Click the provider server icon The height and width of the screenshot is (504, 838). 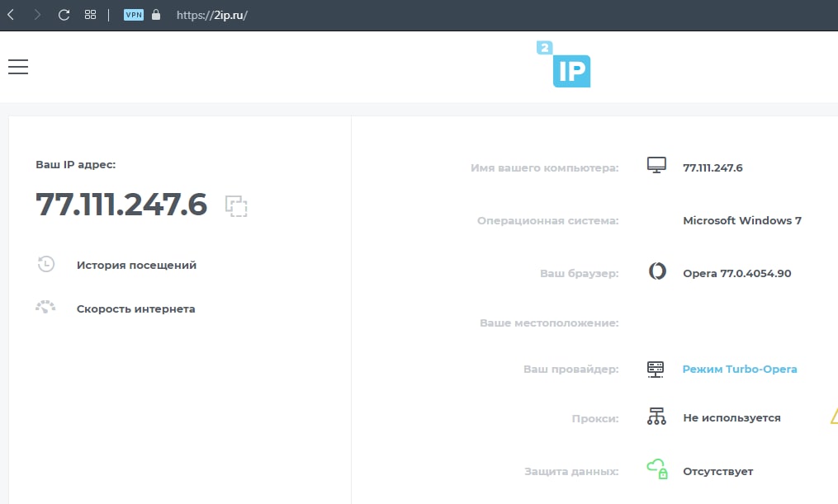[x=656, y=369]
